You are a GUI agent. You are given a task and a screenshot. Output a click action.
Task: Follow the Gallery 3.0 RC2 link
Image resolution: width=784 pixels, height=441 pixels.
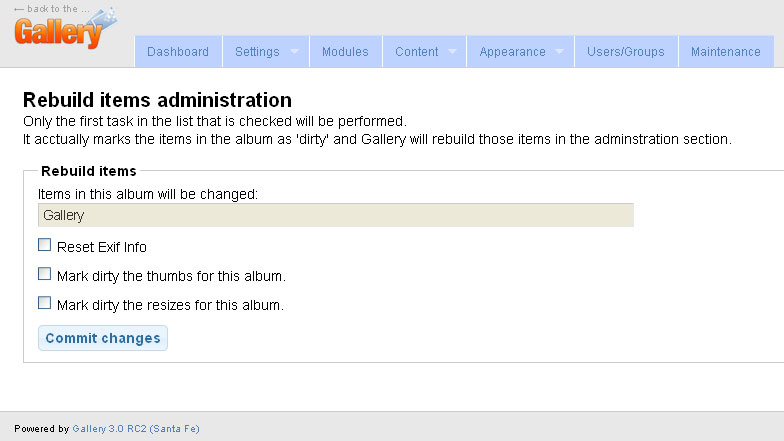(136, 428)
